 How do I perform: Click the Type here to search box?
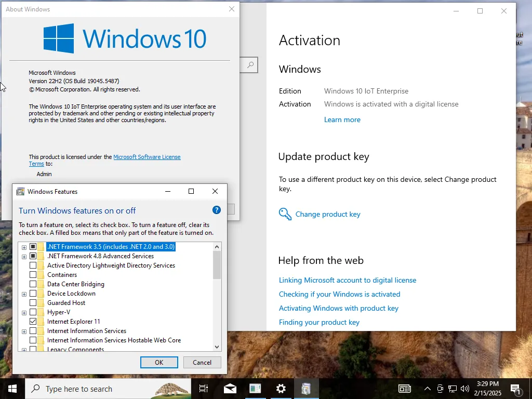tap(108, 389)
